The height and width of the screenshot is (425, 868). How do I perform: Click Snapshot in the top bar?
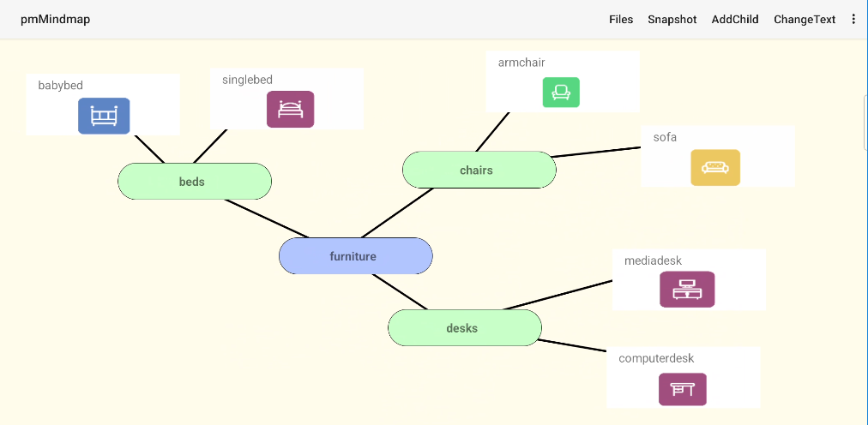[x=672, y=19]
